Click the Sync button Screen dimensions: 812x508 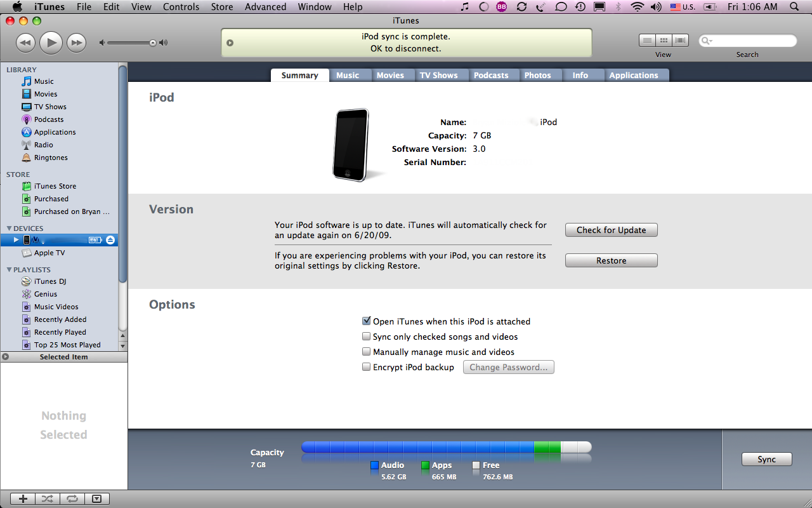(x=767, y=459)
